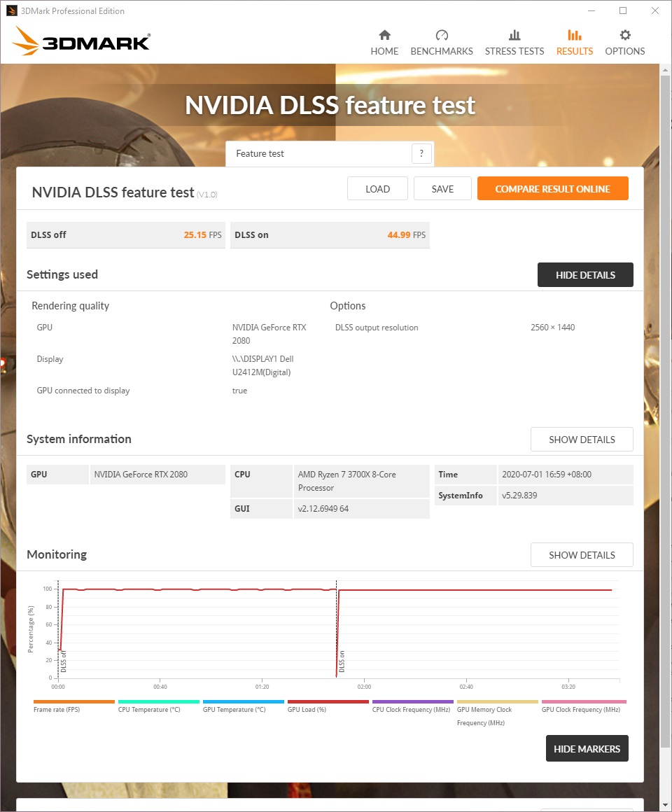
Task: Click the question mark help button
Action: (421, 153)
